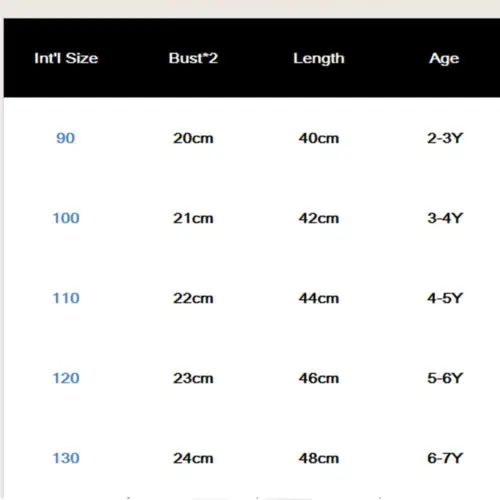The height and width of the screenshot is (500, 500).
Task: Click the 20cm bust value
Action: [x=193, y=138]
